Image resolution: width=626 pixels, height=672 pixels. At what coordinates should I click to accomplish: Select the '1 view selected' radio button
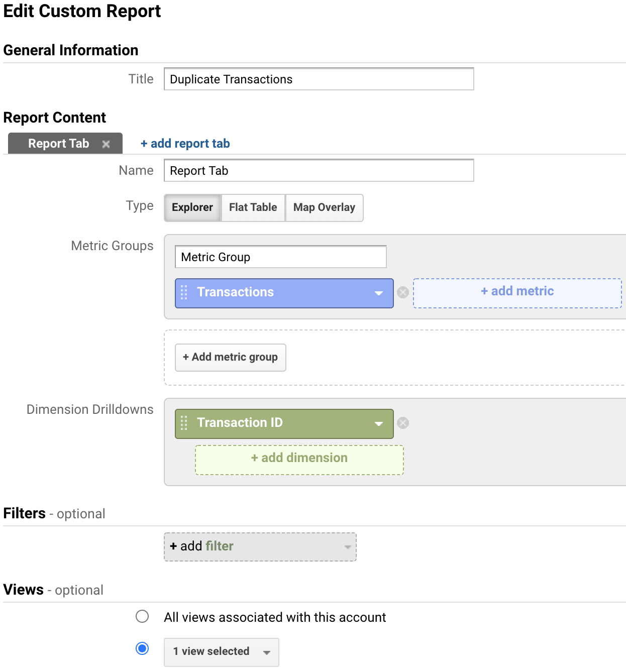[x=142, y=648]
